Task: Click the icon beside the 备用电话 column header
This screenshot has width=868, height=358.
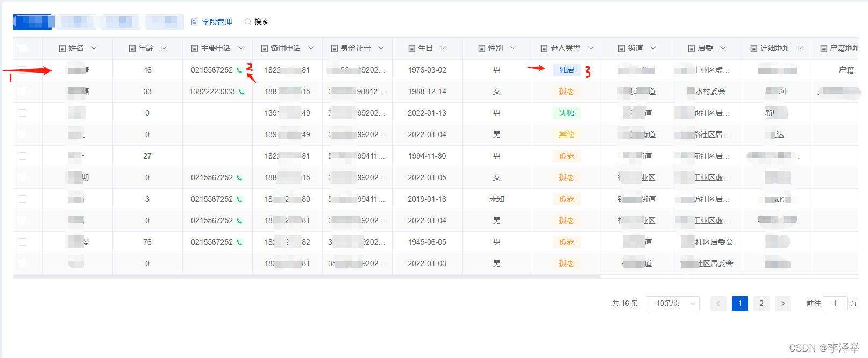Action: [x=264, y=48]
